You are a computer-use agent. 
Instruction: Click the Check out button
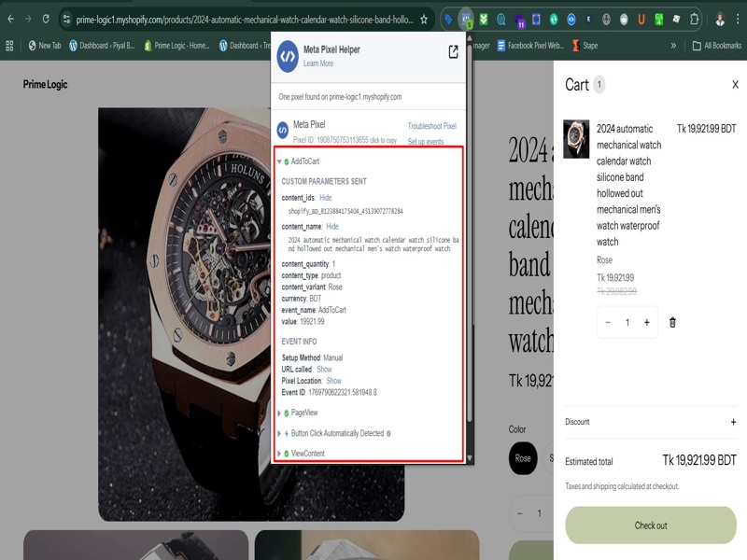[x=651, y=525]
